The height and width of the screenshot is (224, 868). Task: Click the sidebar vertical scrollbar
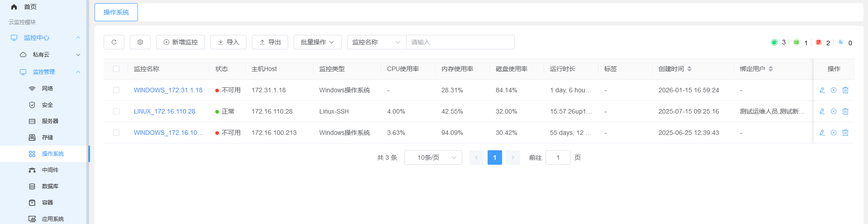[88, 112]
